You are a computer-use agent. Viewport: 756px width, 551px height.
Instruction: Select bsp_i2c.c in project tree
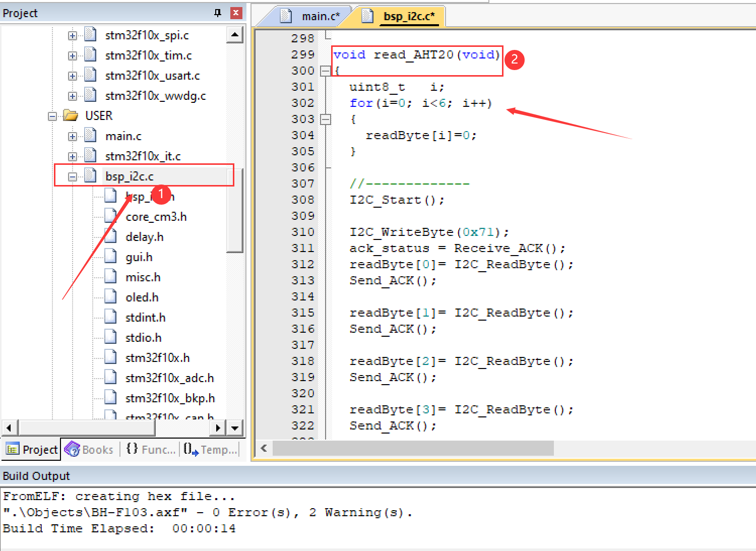point(130,176)
